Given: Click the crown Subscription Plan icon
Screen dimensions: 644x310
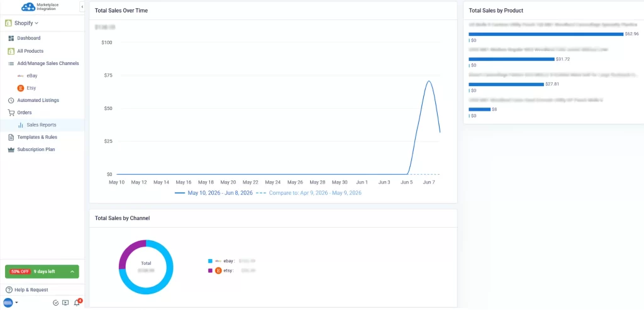Looking at the screenshot, I should click(11, 150).
